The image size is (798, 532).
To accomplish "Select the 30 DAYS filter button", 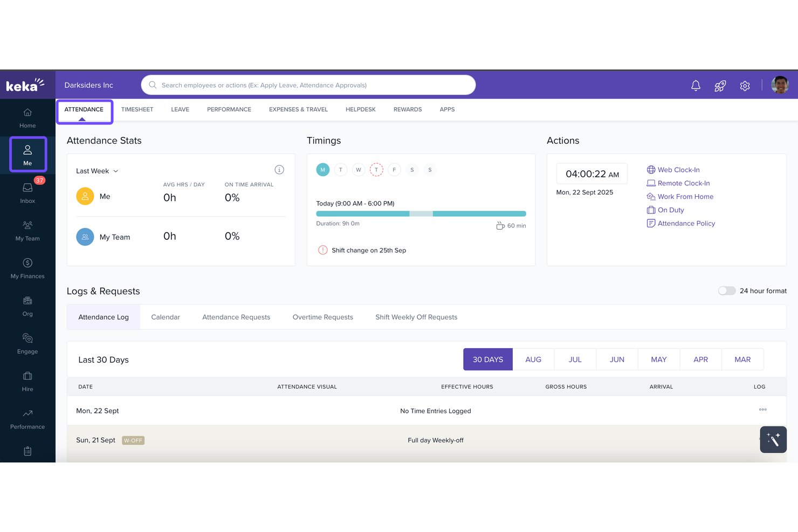I will tap(488, 360).
